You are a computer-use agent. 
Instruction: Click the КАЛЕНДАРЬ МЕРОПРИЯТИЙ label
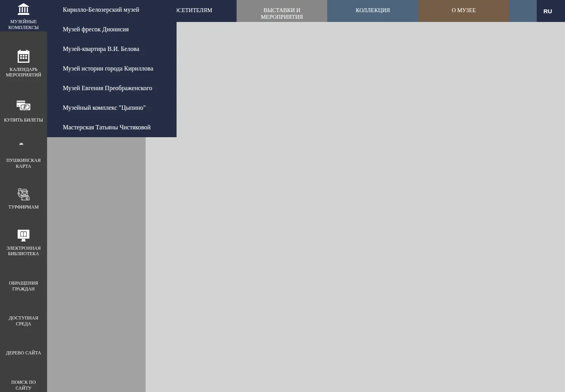tap(24, 72)
